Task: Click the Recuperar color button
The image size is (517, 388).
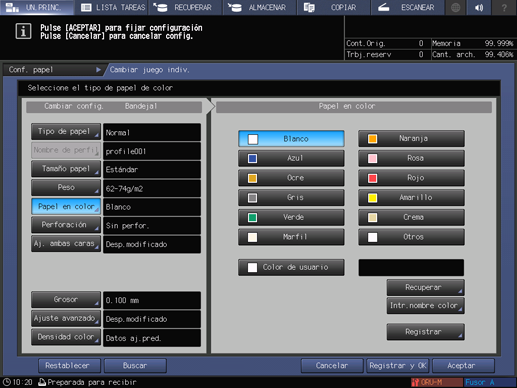Action: click(x=425, y=287)
